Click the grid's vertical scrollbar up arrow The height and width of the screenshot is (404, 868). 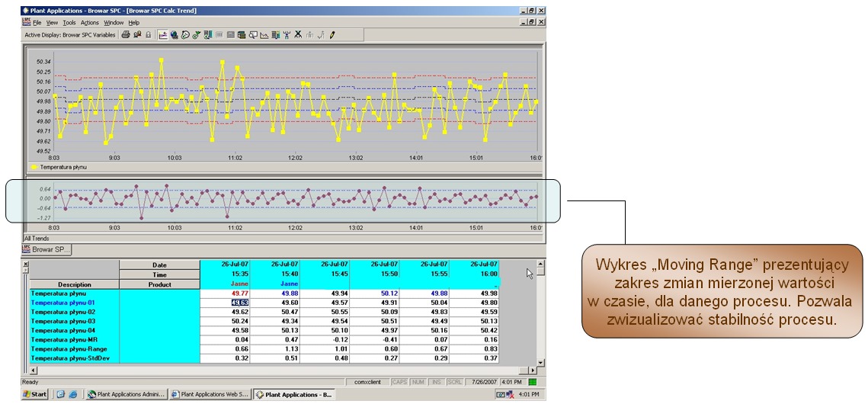point(541,265)
